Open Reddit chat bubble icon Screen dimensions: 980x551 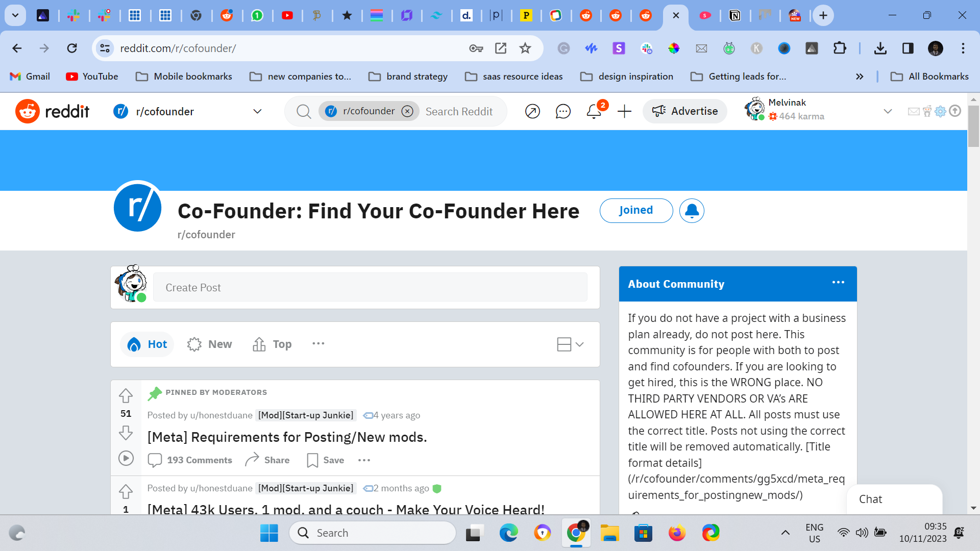[563, 111]
